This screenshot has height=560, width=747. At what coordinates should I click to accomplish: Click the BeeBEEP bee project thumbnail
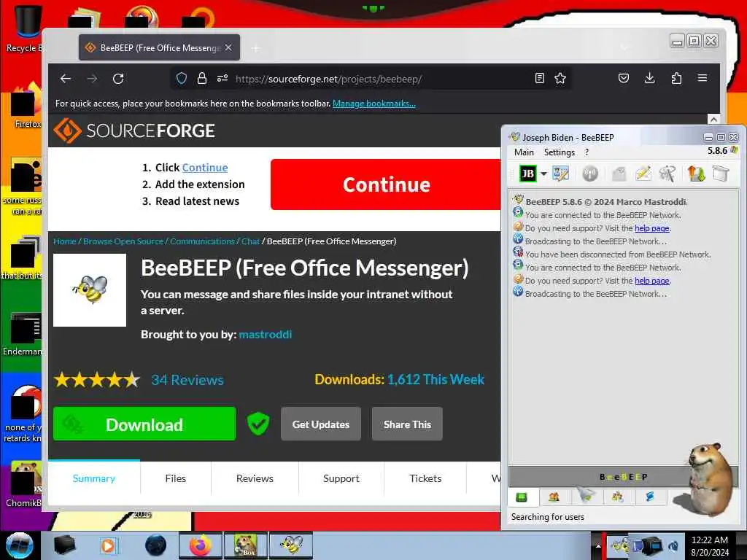click(x=90, y=290)
